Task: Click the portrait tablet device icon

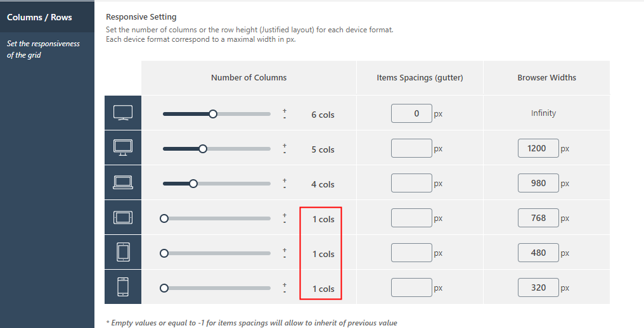Action: pyautogui.click(x=123, y=252)
